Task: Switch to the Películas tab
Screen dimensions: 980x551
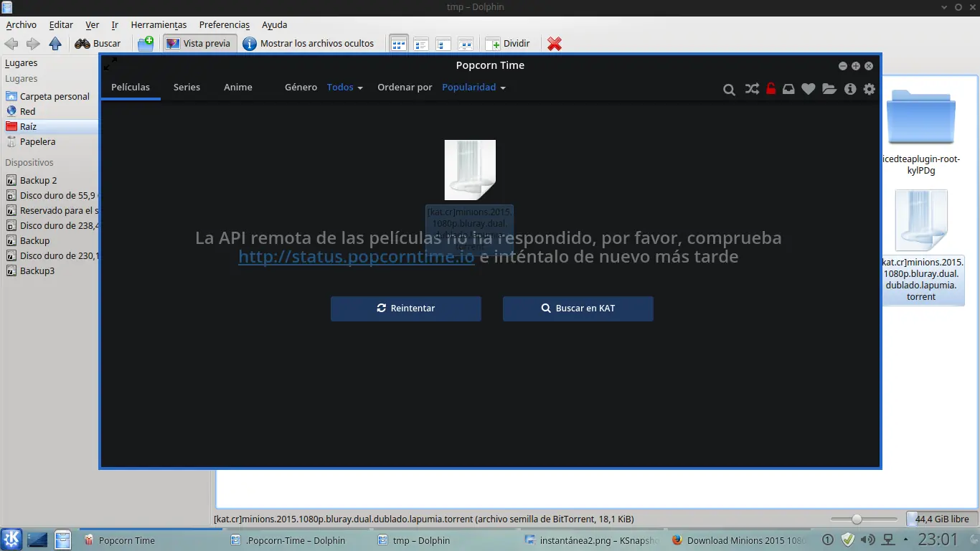Action: (x=131, y=88)
